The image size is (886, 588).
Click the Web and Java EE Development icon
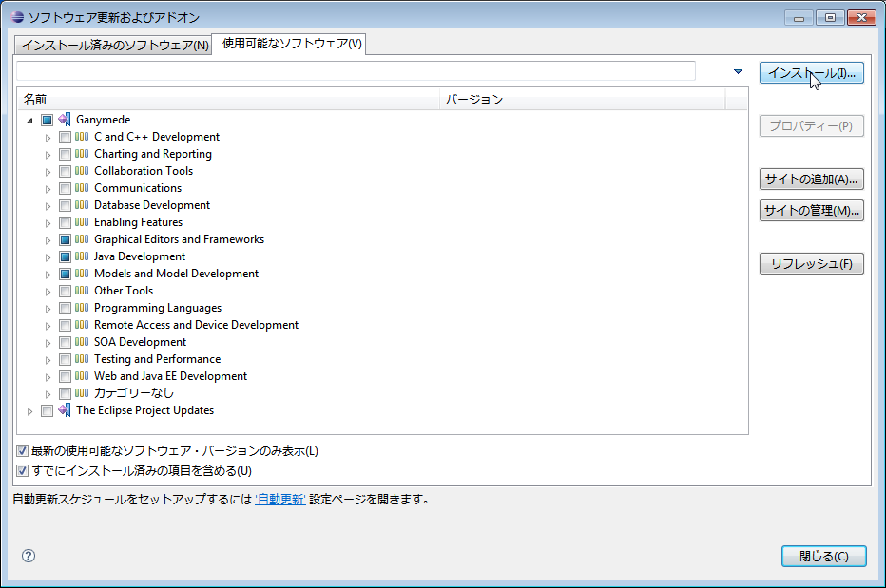tap(82, 376)
